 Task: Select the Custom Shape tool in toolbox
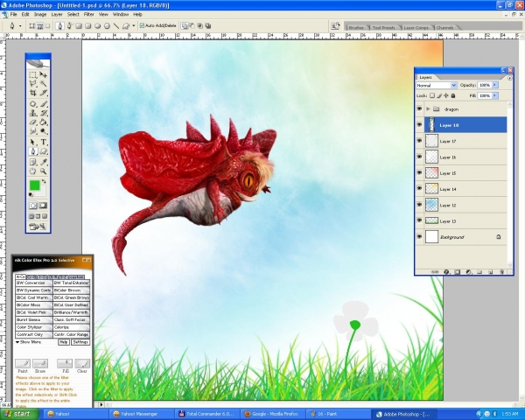click(44, 151)
